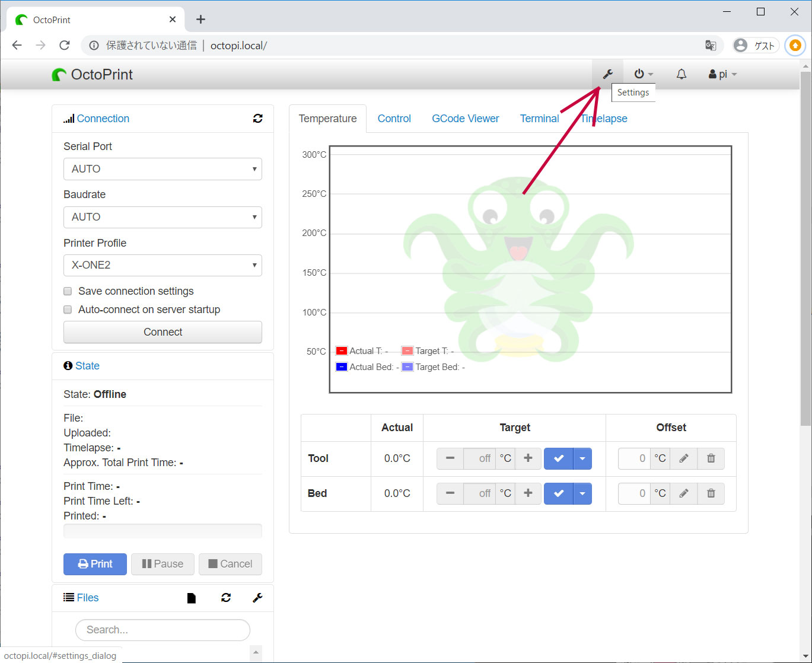Viewport: 812px width, 663px height.
Task: Open a new browser tab
Action: 200,20
